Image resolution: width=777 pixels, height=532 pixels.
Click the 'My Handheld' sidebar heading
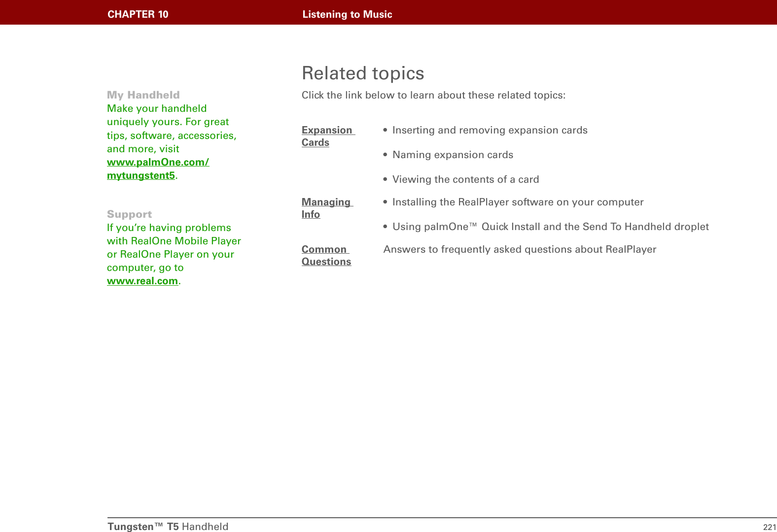143,95
